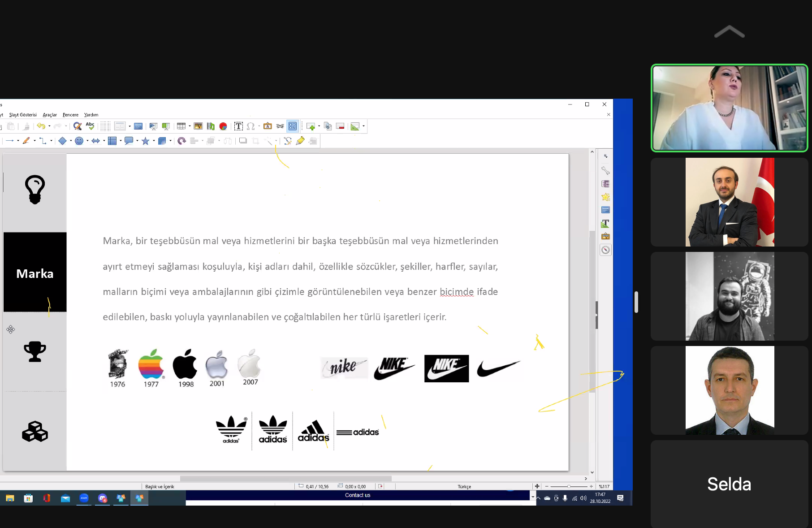Expand the new slide dropdown arrow

(319, 126)
